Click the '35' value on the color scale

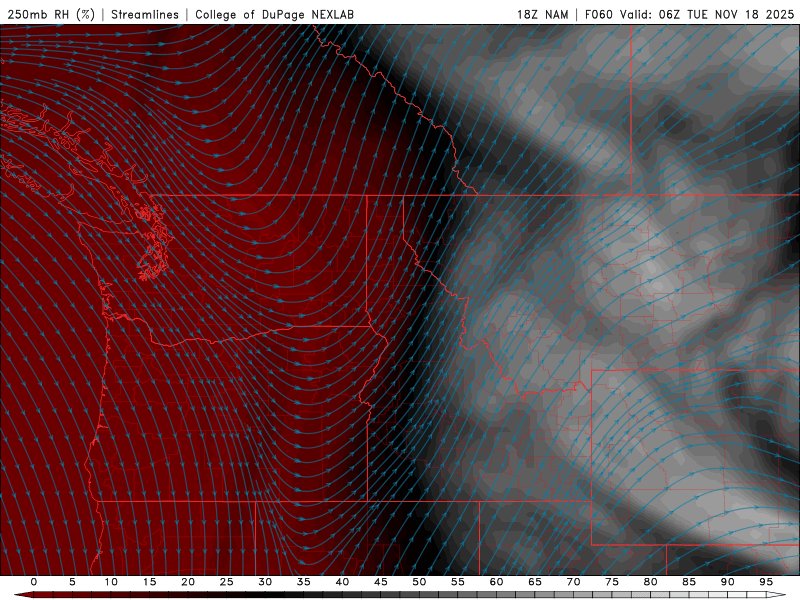click(304, 582)
